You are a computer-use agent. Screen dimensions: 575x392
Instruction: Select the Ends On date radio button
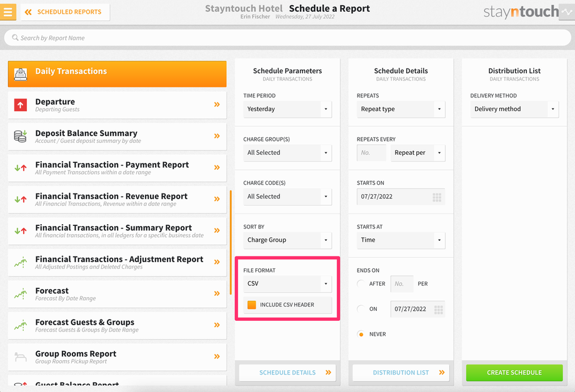coord(361,309)
